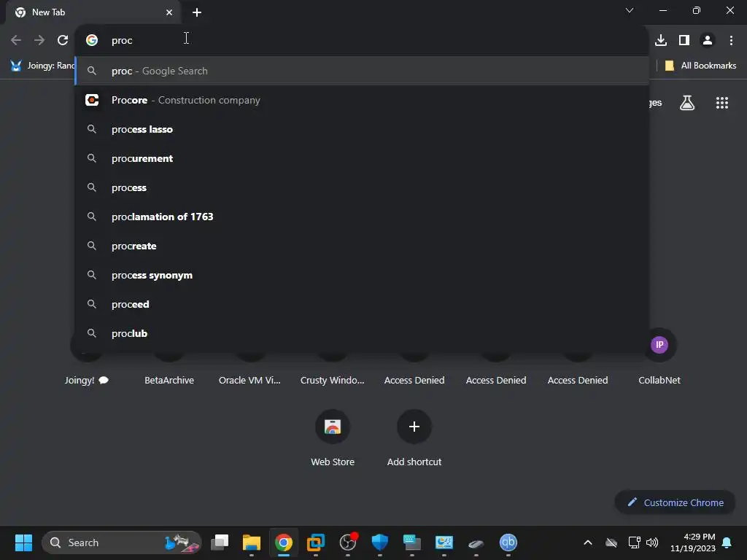Screen dimensions: 747x560
Task: Open network display tray icon
Action: (x=634, y=542)
